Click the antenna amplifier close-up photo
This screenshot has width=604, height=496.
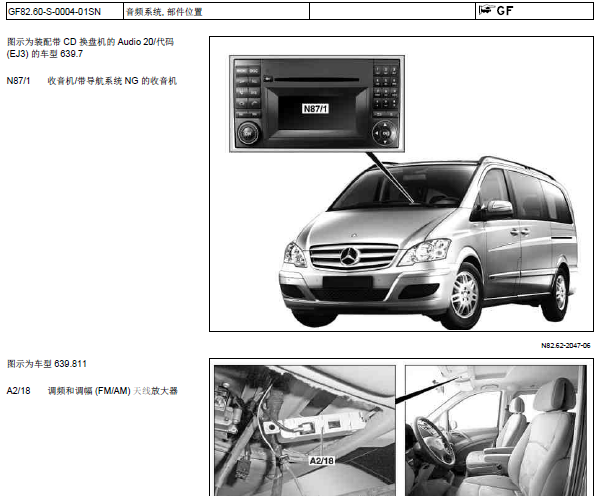(x=305, y=431)
